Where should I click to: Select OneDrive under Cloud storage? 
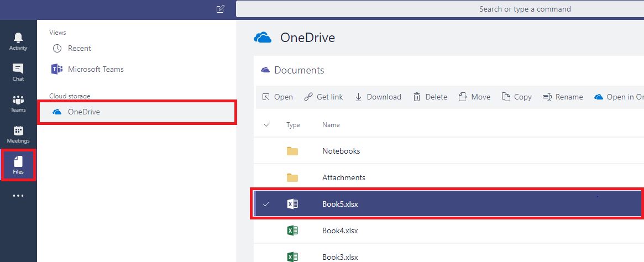tap(137, 112)
